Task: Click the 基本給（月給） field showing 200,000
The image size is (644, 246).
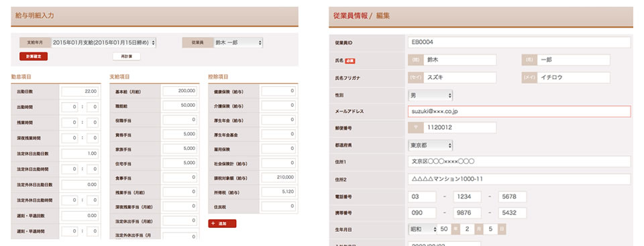Action: (x=180, y=91)
